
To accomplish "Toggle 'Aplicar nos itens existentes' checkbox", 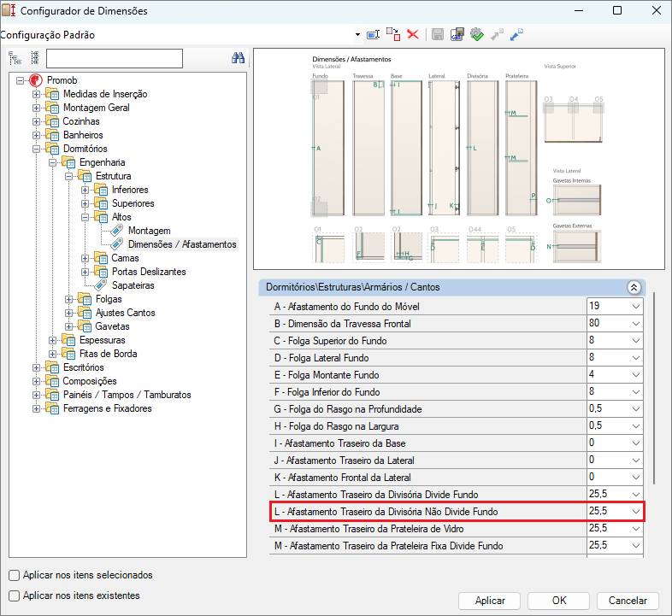I will pyautogui.click(x=14, y=595).
